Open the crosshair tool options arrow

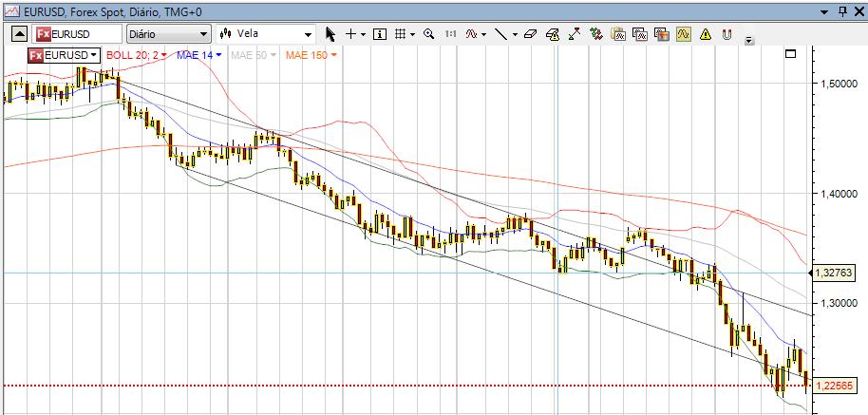pyautogui.click(x=363, y=34)
